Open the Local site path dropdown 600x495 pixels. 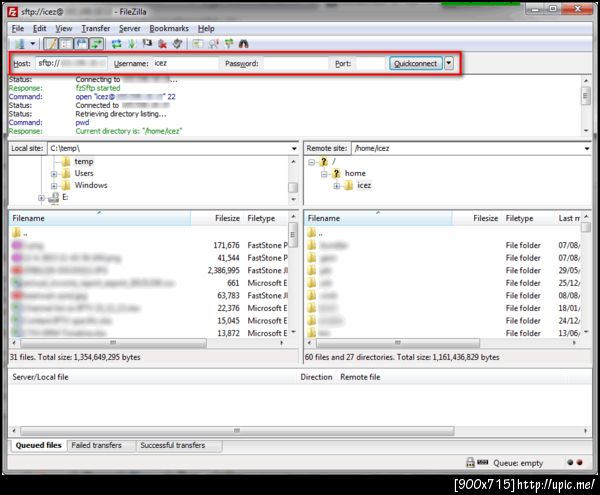294,148
